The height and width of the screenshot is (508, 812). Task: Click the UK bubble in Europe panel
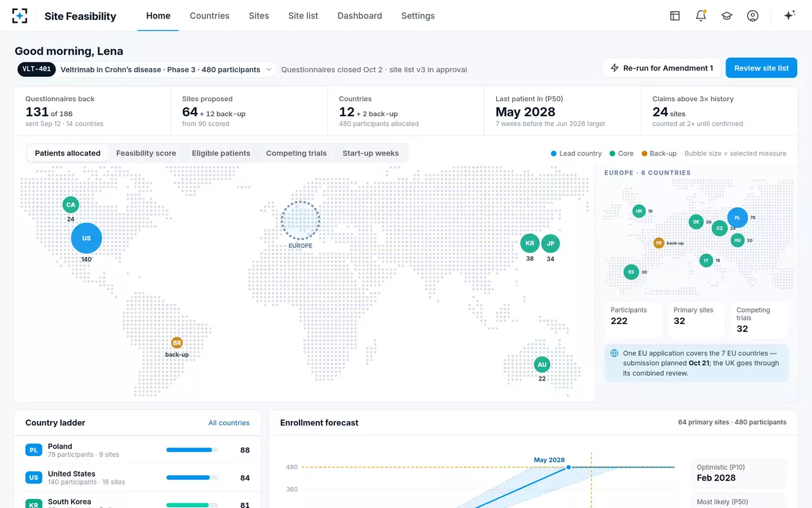coord(639,211)
